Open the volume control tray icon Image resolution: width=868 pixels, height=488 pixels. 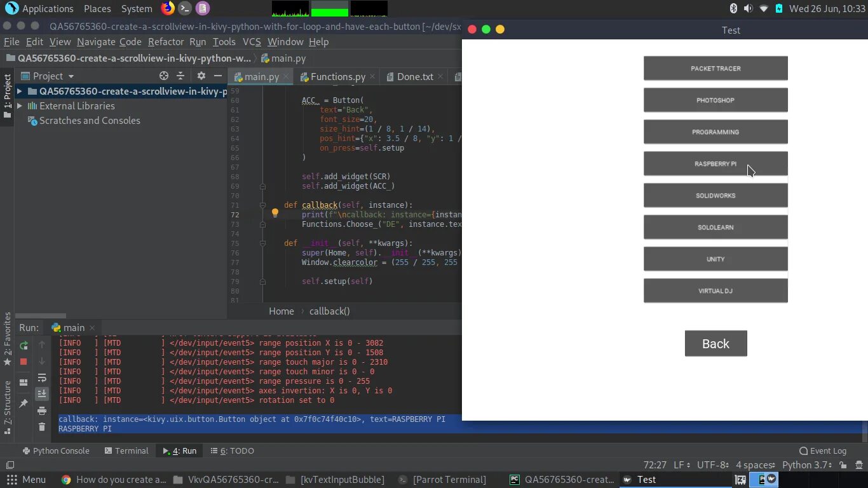click(x=748, y=8)
